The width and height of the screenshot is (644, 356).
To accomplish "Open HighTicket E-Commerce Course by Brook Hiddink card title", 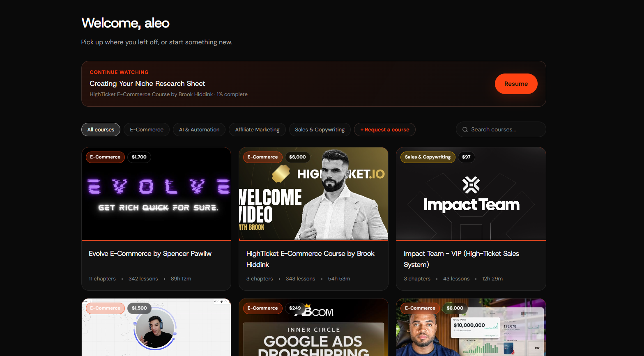I will [x=310, y=259].
